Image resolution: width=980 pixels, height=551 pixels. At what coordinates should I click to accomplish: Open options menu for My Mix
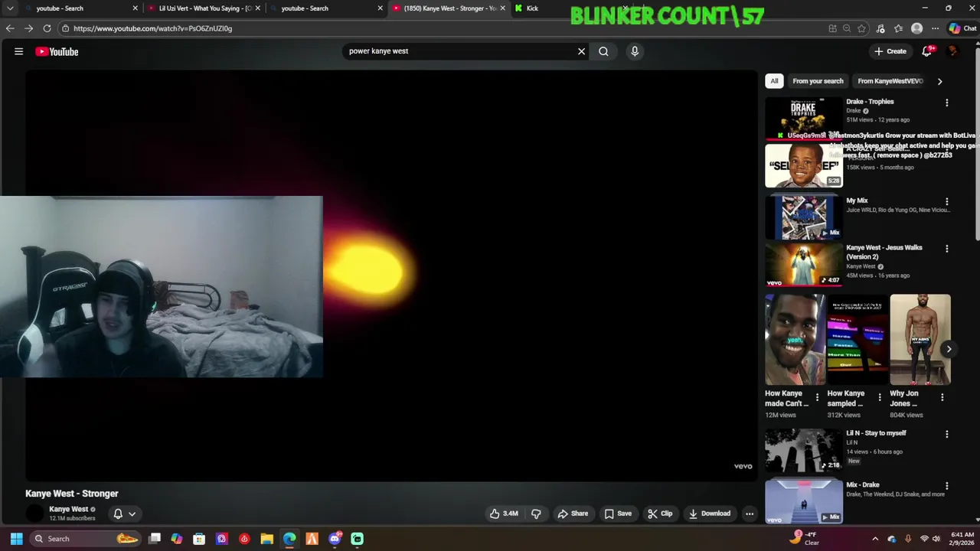(x=946, y=201)
